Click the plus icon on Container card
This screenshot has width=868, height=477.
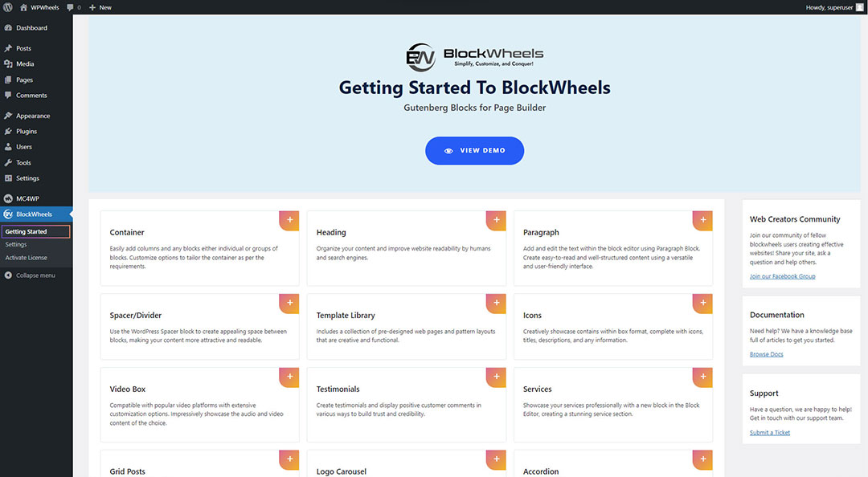click(x=290, y=220)
